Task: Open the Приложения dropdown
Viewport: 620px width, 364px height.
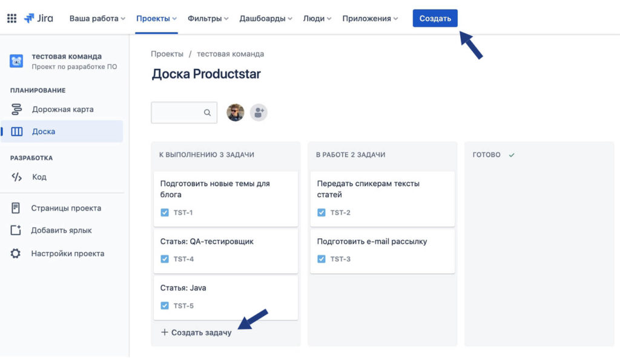Action: click(x=370, y=19)
